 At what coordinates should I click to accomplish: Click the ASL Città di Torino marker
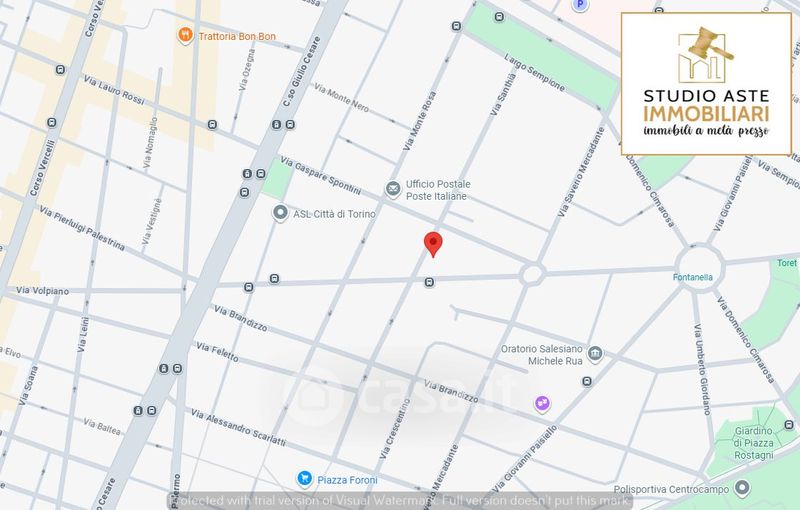pyautogui.click(x=280, y=213)
